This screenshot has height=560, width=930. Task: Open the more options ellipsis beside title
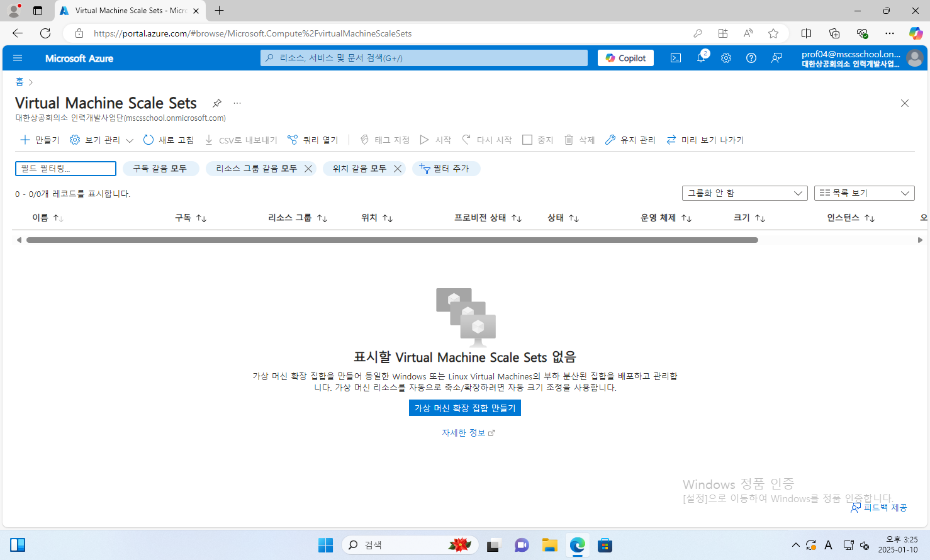pyautogui.click(x=237, y=103)
